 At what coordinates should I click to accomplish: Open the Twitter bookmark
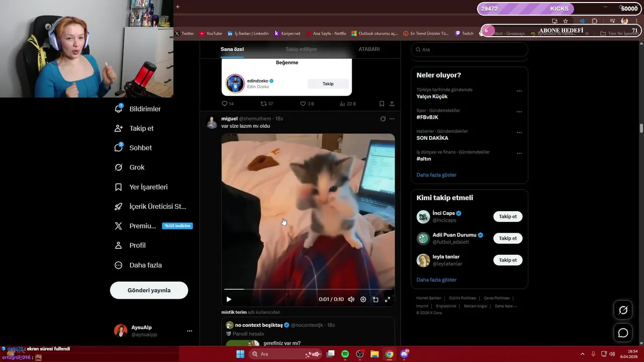tap(184, 34)
